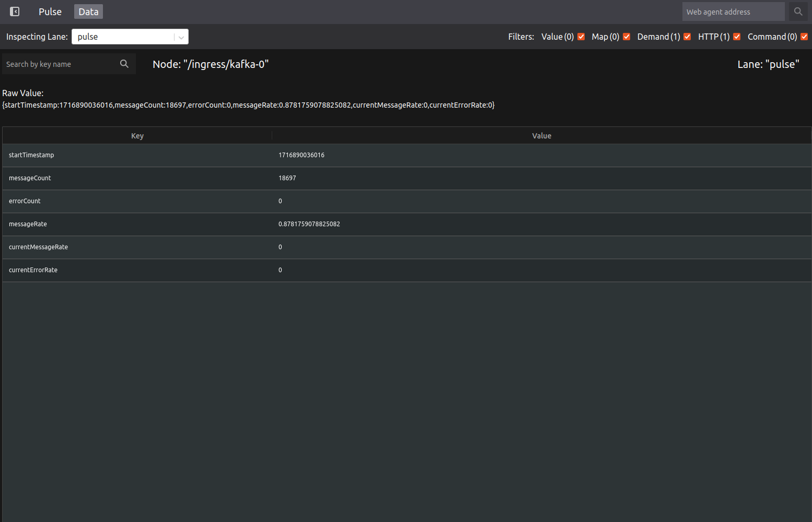This screenshot has height=522, width=812.
Task: Toggle the Map (0) filter checkbox
Action: (x=627, y=37)
